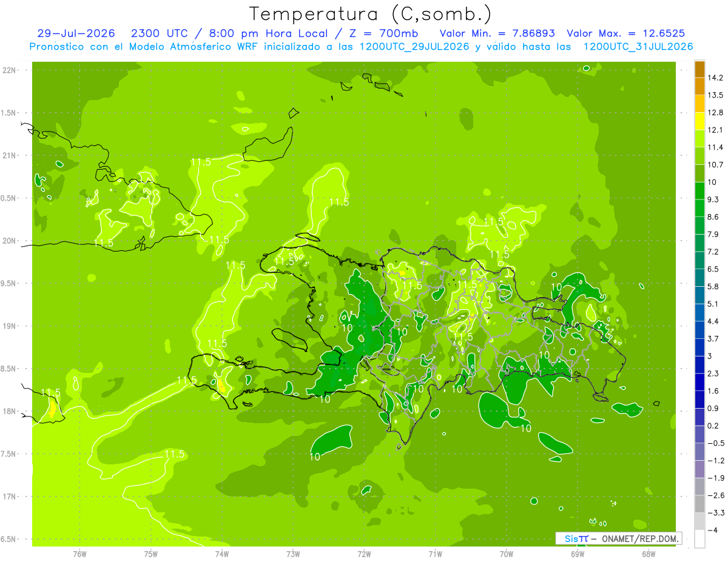
Task: Pick the bright yellow swatch below 12.8
Action: tap(699, 121)
